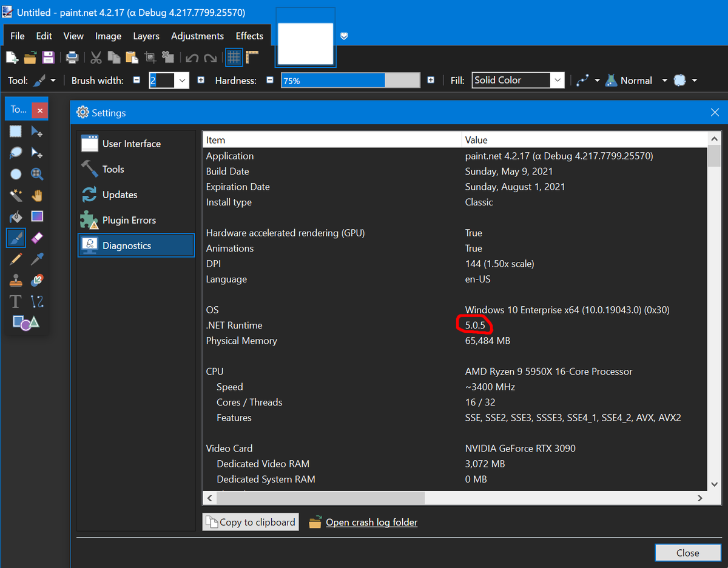Select the Text tool
Screen dimensions: 728x568
(x=16, y=301)
